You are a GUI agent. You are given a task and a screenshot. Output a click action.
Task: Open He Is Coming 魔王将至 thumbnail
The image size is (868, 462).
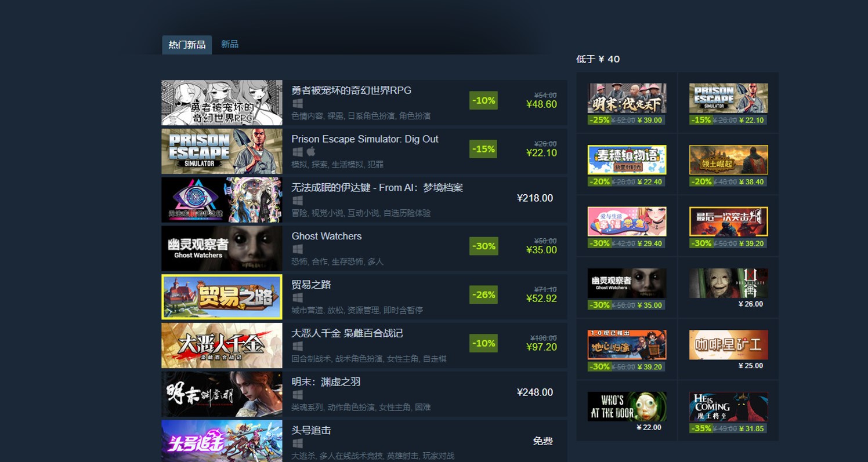coord(729,406)
